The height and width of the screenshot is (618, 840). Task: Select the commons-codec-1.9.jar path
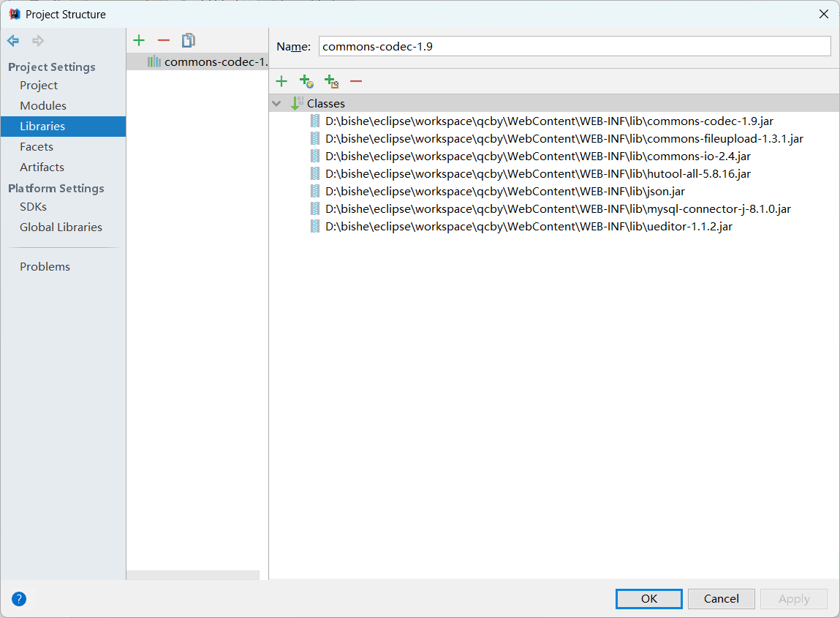(x=549, y=121)
